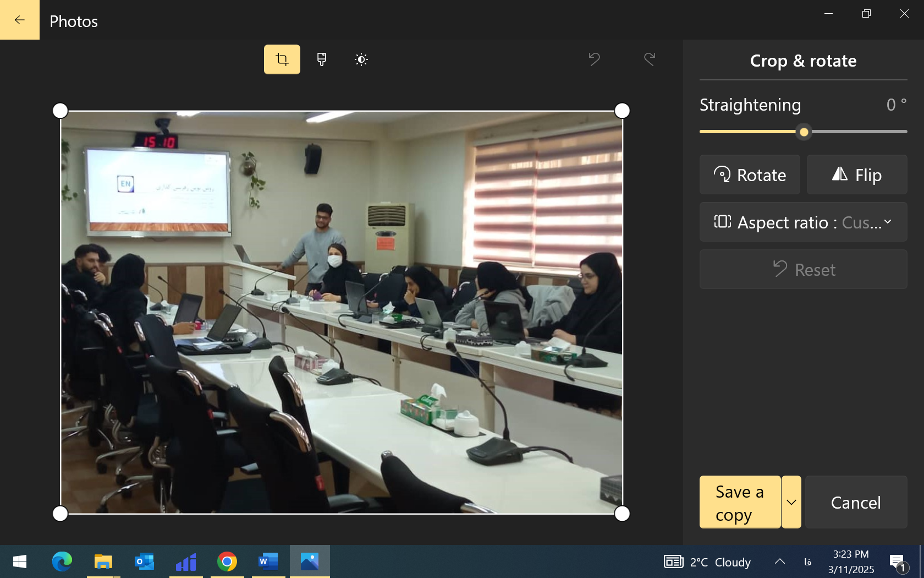
Task: Go back using the back arrow
Action: click(20, 20)
